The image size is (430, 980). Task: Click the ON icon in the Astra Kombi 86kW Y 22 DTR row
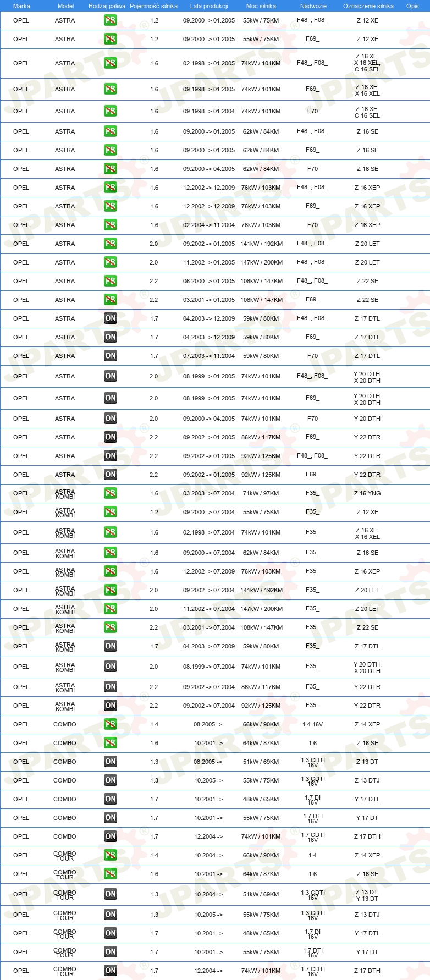click(111, 687)
